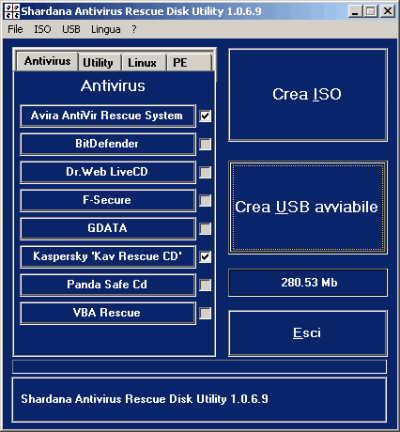
Task: Open the ISO menu
Action: click(43, 29)
